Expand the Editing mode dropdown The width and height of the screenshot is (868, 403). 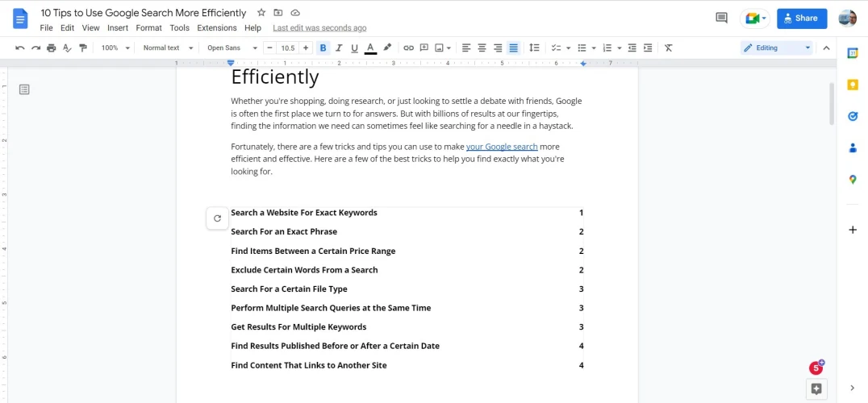[777, 48]
